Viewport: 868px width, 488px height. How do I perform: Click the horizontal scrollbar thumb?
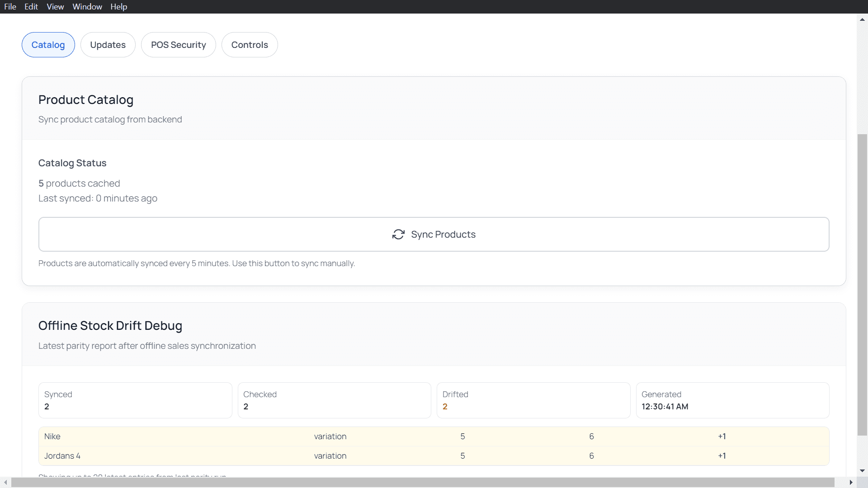[423, 483]
